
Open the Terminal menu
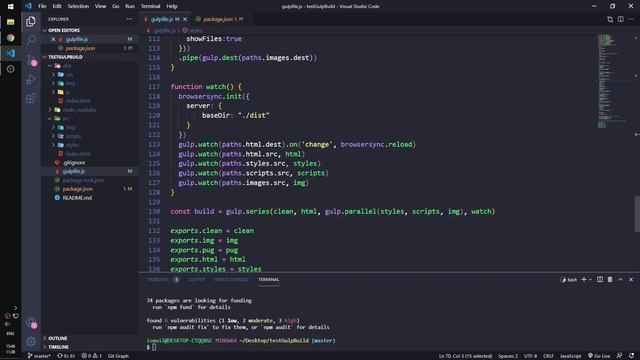pyautogui.click(x=151, y=6)
